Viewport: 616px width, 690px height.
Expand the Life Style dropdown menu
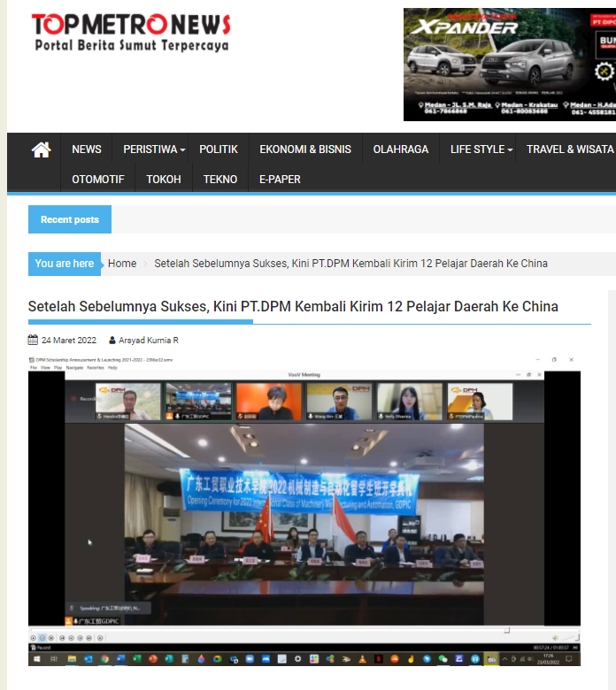481,149
